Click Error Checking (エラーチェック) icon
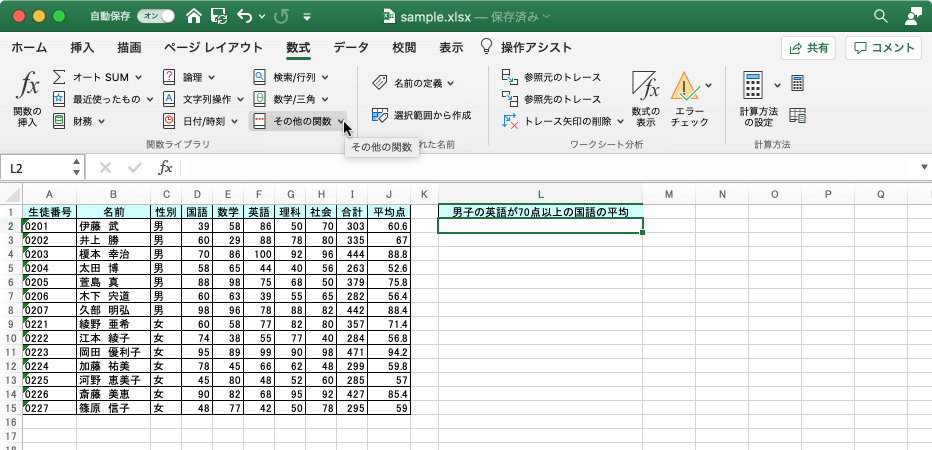This screenshot has height=450, width=932. 685,87
